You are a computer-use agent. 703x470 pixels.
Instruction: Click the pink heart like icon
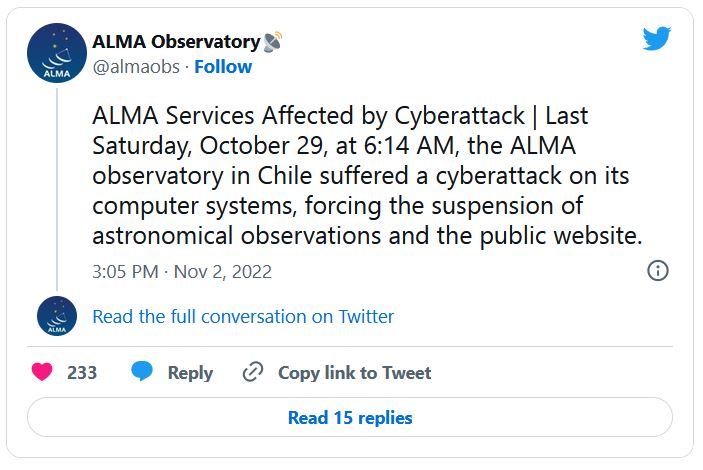[x=42, y=372]
